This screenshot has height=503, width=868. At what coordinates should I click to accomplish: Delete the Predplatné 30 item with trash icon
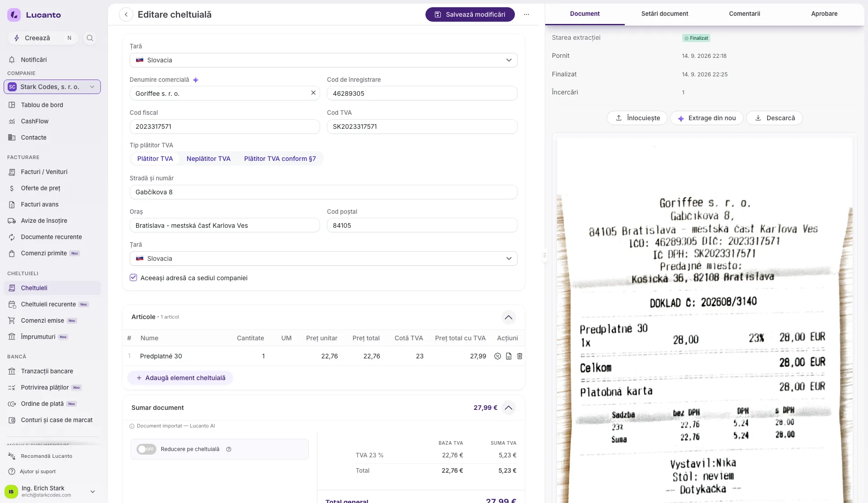click(x=520, y=356)
